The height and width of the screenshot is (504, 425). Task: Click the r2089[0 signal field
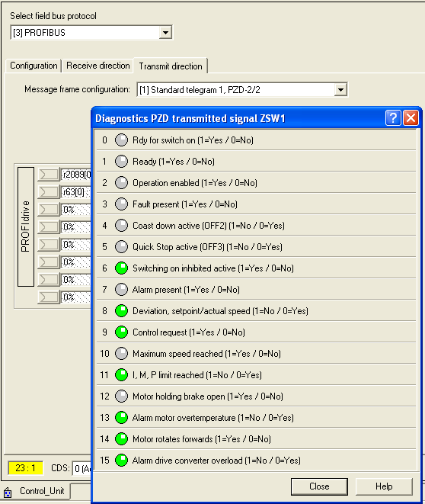click(x=76, y=175)
